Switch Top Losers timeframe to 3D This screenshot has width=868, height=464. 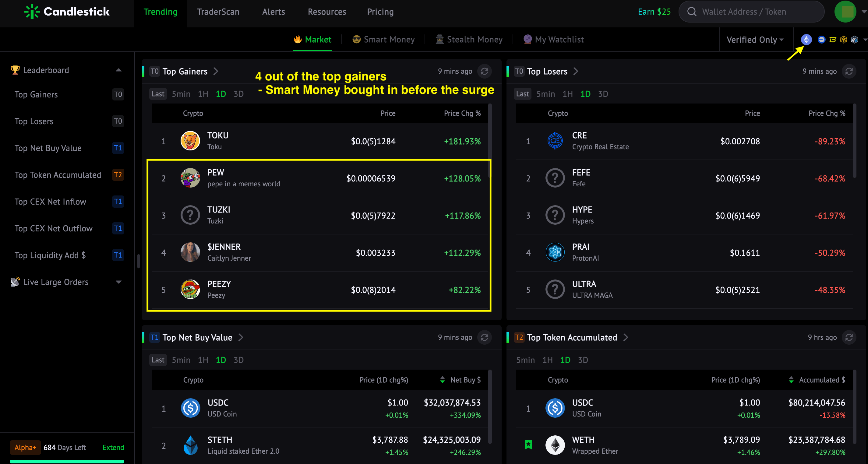click(603, 94)
